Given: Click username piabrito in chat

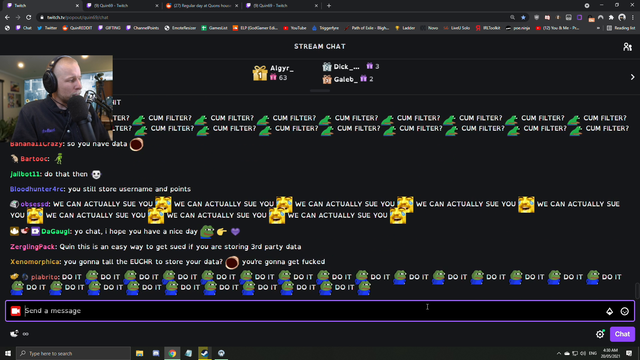Looking at the screenshot, I should pyautogui.click(x=44, y=277).
